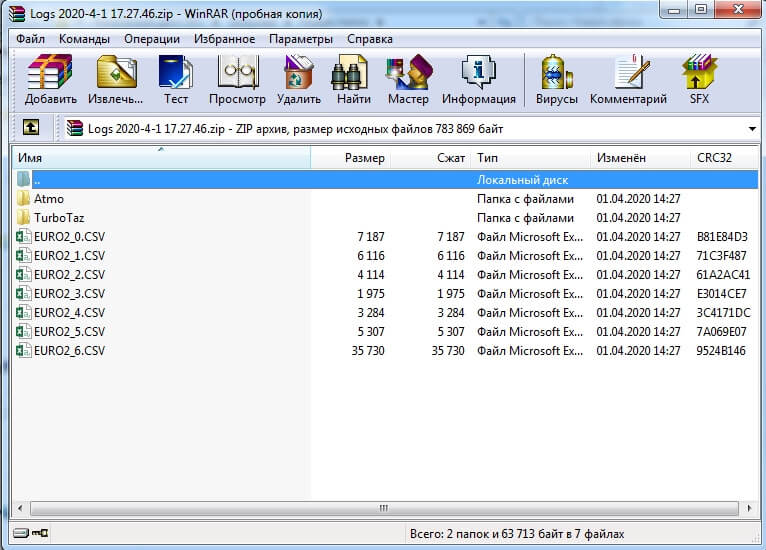The width and height of the screenshot is (766, 550).
Task: Expand the archive path dropdown arrow
Action: [751, 129]
